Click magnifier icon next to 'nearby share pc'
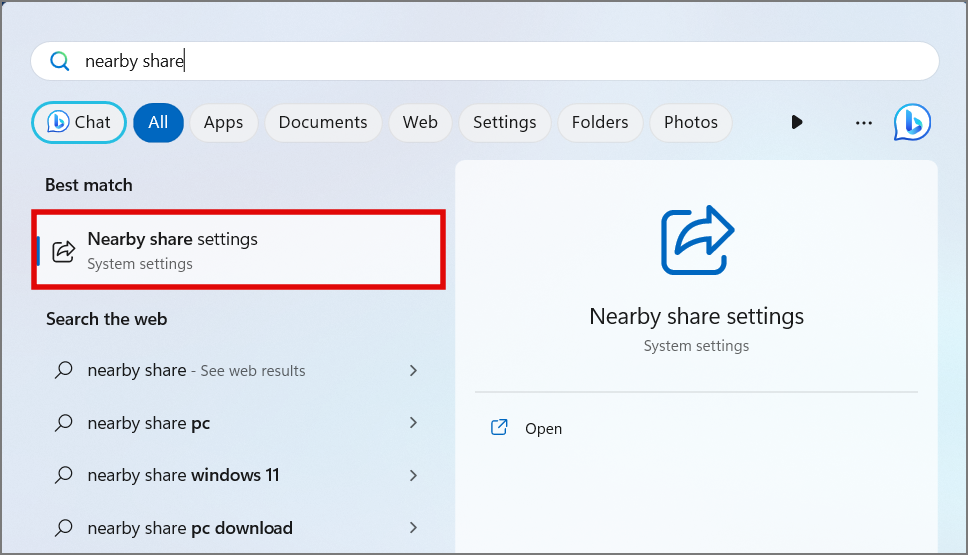This screenshot has width=968, height=555. 63,423
